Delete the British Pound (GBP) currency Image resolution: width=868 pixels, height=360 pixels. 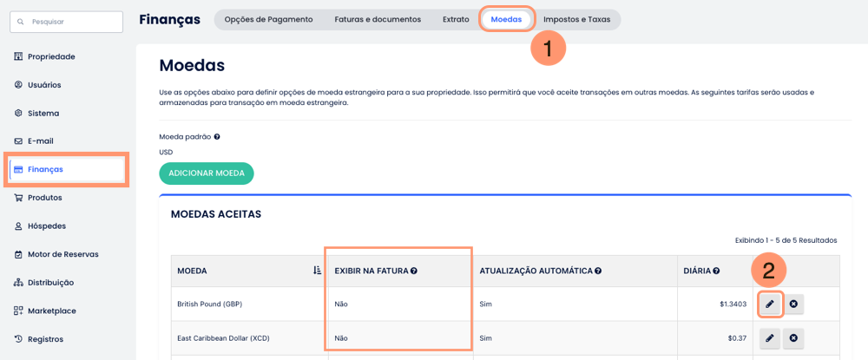tap(793, 304)
